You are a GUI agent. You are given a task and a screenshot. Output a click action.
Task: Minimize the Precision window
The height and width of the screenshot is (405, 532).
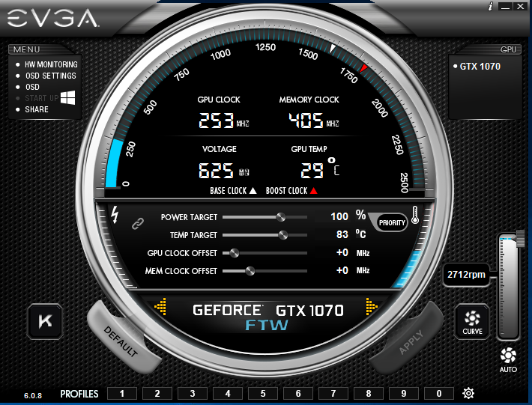point(506,7)
